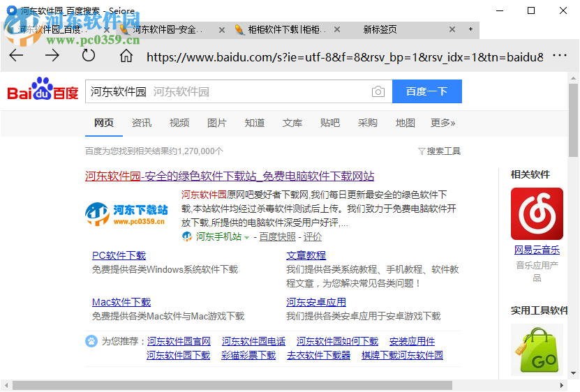580x392 pixels.
Task: Close the 新标签页 tab
Action: pyautogui.click(x=452, y=29)
